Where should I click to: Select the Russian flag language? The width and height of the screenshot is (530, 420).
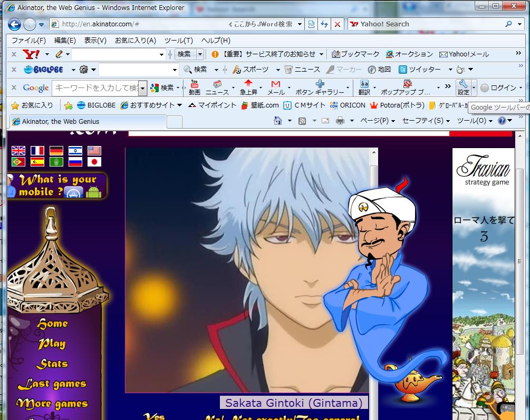75,162
